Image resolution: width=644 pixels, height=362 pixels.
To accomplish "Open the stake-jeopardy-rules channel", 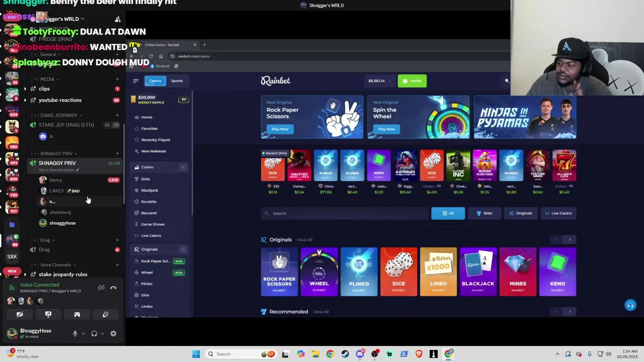I will (63, 275).
